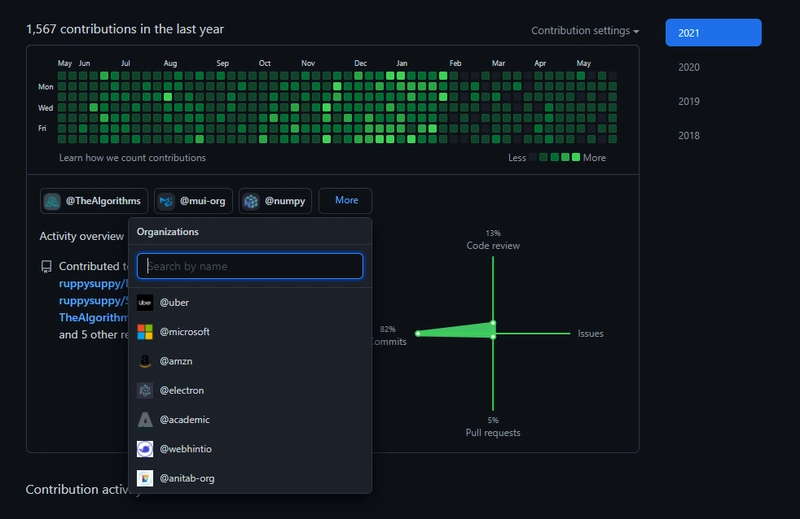The height and width of the screenshot is (519, 800).
Task: Select the 2019 year filter
Action: 688,101
